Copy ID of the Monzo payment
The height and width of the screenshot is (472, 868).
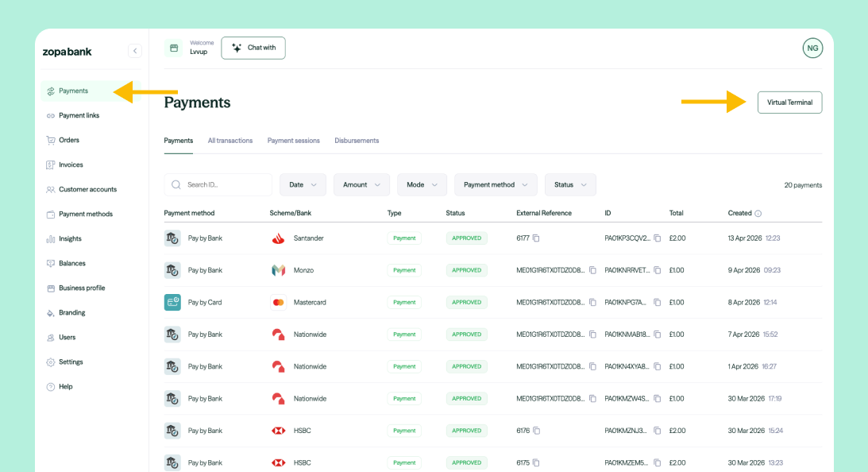[x=657, y=270]
